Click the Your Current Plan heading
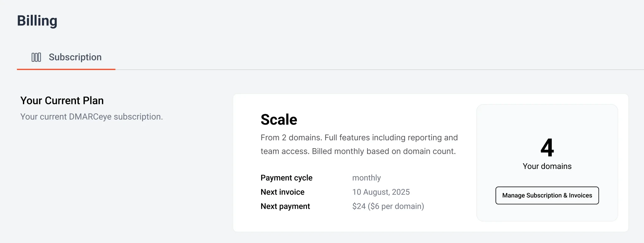The image size is (644, 243). pyautogui.click(x=62, y=100)
